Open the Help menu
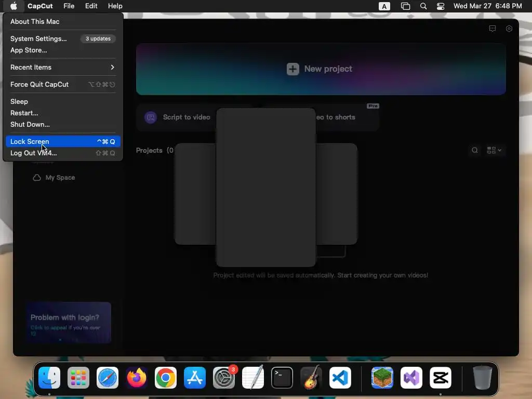532x399 pixels. (x=115, y=6)
